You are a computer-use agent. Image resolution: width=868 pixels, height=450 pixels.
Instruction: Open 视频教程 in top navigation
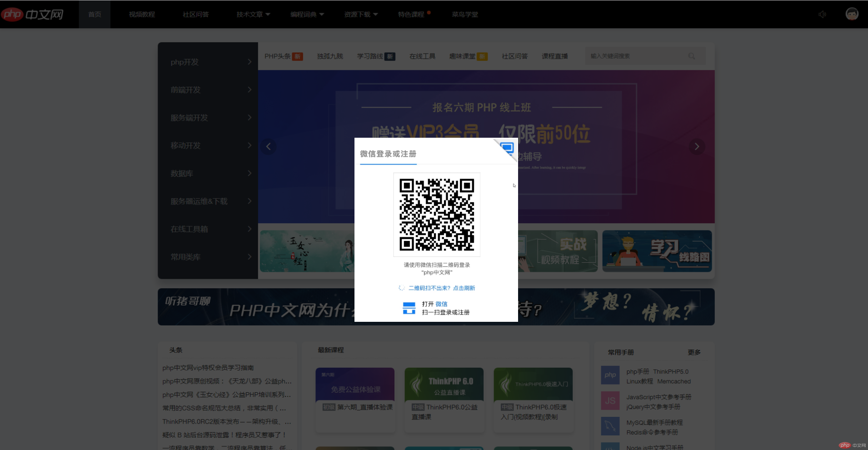pyautogui.click(x=142, y=15)
